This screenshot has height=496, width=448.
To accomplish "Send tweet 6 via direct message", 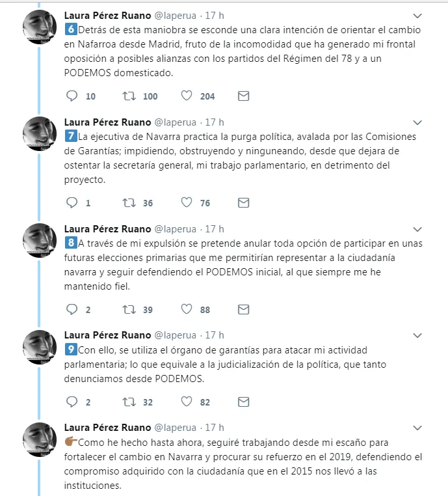I will pos(244,96).
